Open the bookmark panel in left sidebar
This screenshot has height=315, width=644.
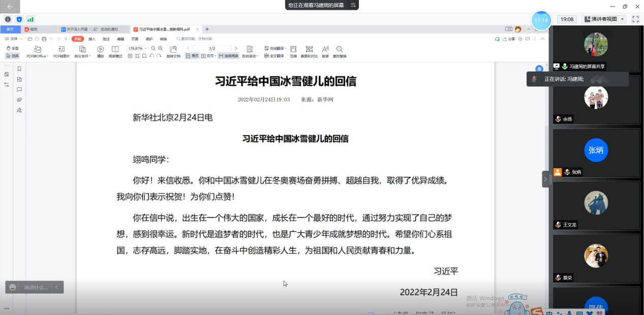19,69
